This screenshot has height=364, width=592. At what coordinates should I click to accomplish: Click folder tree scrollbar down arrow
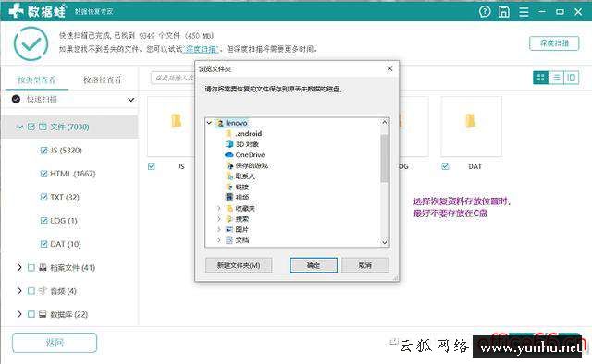point(385,243)
